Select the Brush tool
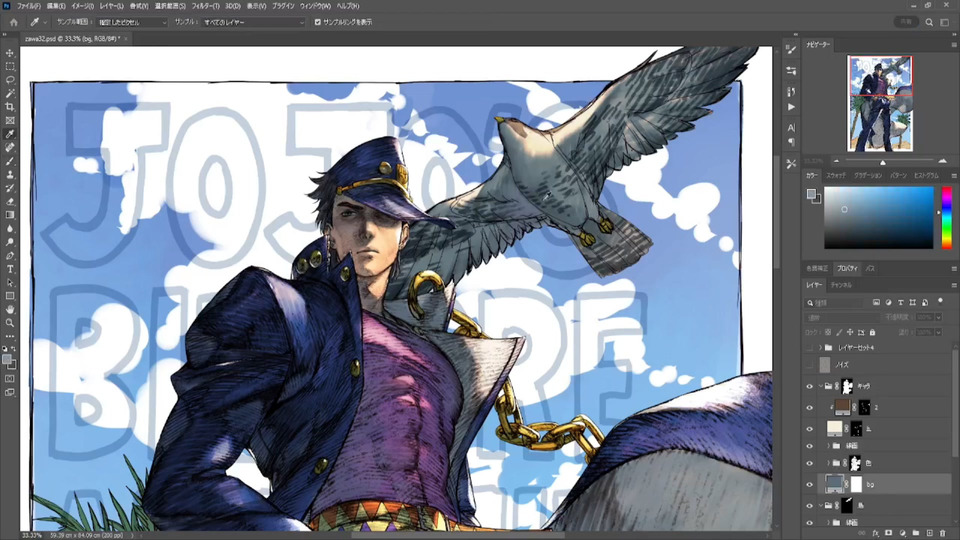The image size is (960, 540). coord(10,161)
